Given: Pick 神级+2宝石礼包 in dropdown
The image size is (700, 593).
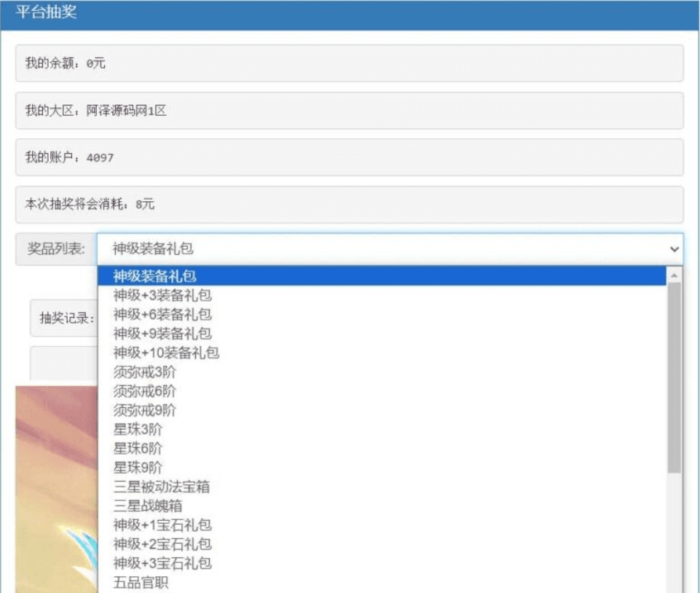Looking at the screenshot, I should [x=162, y=543].
